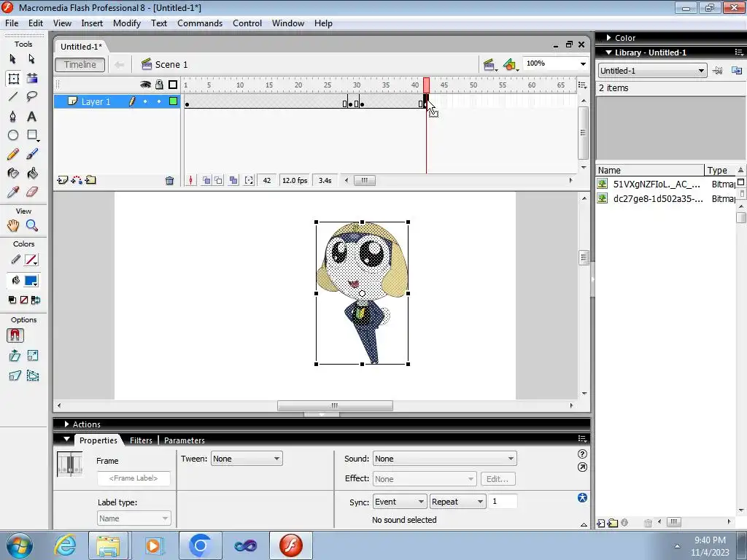This screenshot has width=747, height=560.
Task: Open the Control menu
Action: (247, 23)
